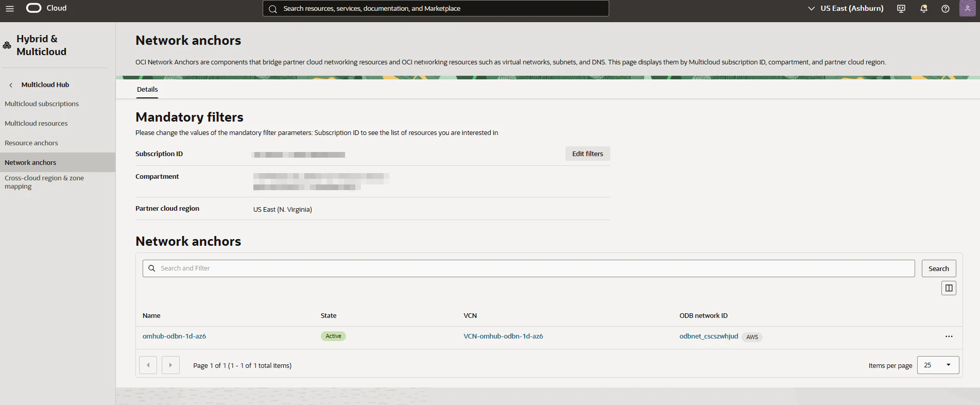Screen dimensions: 980x405
Task: Open the column visibility settings icon
Action: pos(949,288)
